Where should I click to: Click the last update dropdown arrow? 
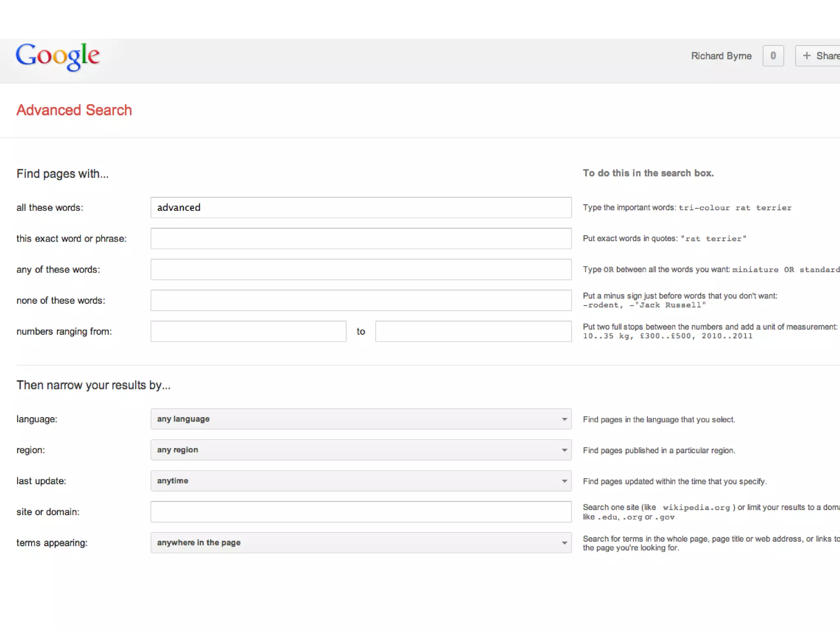pos(564,481)
